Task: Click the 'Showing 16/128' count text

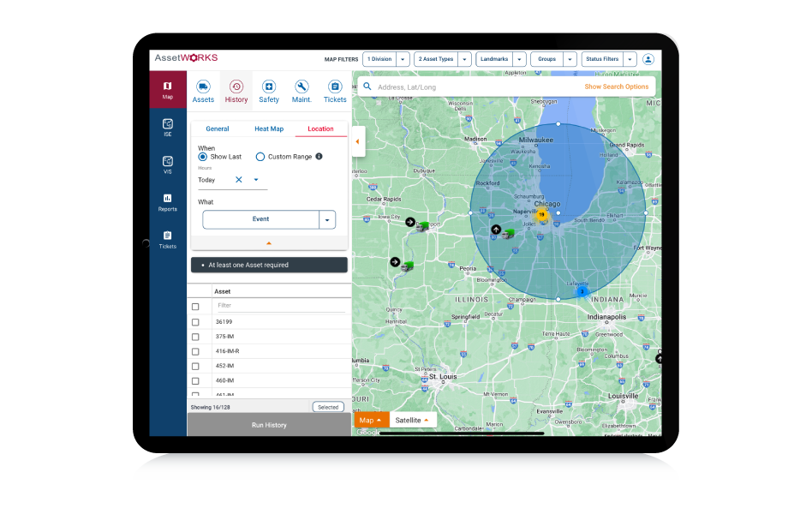Action: [210, 407]
